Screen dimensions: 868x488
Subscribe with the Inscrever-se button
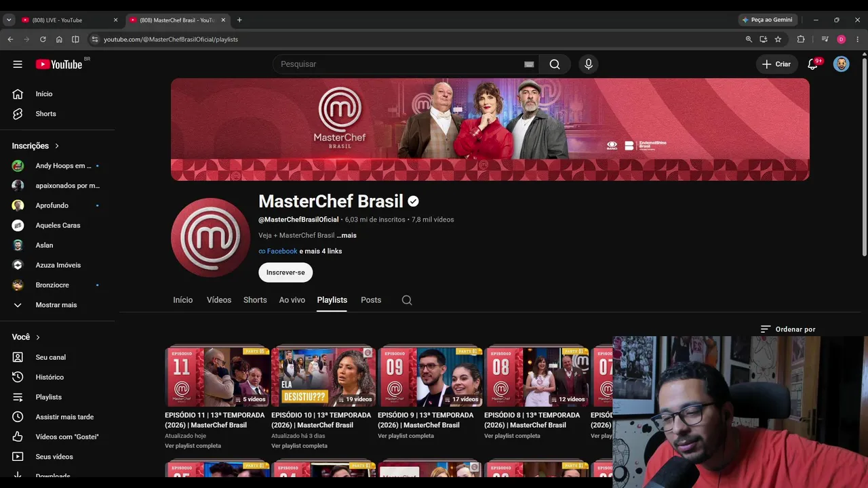point(285,272)
